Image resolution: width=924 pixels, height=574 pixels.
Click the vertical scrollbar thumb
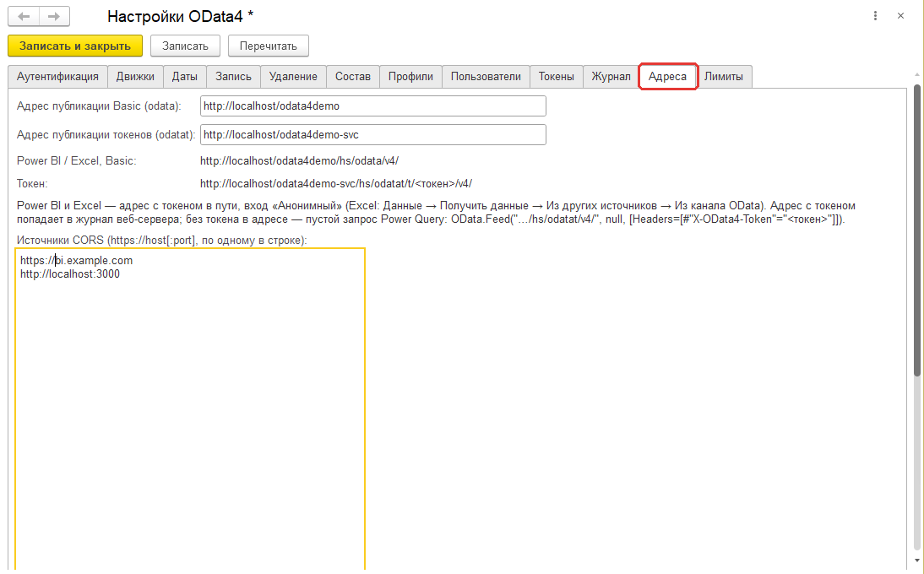click(x=917, y=230)
